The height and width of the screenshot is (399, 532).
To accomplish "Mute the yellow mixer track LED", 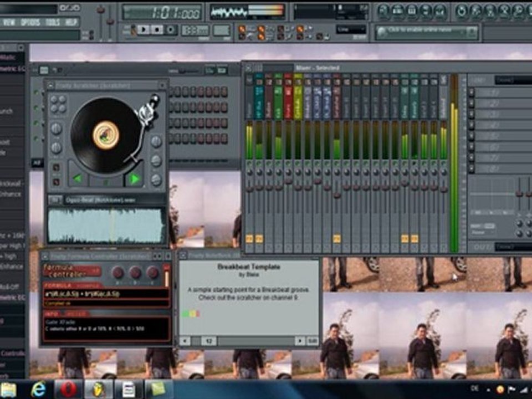I will (298, 164).
